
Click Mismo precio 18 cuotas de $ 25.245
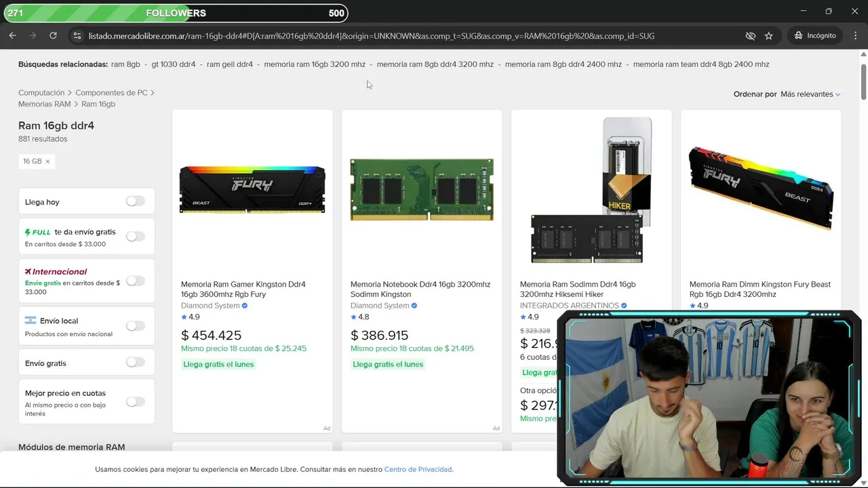[x=243, y=348]
